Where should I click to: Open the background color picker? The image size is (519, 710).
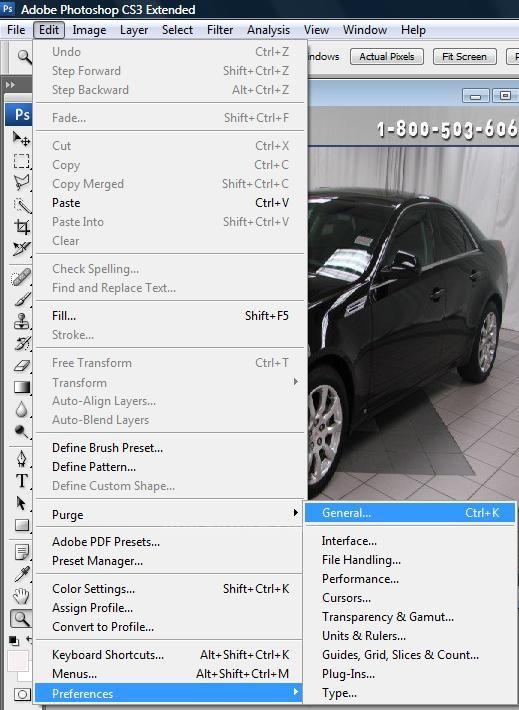(x=25, y=676)
